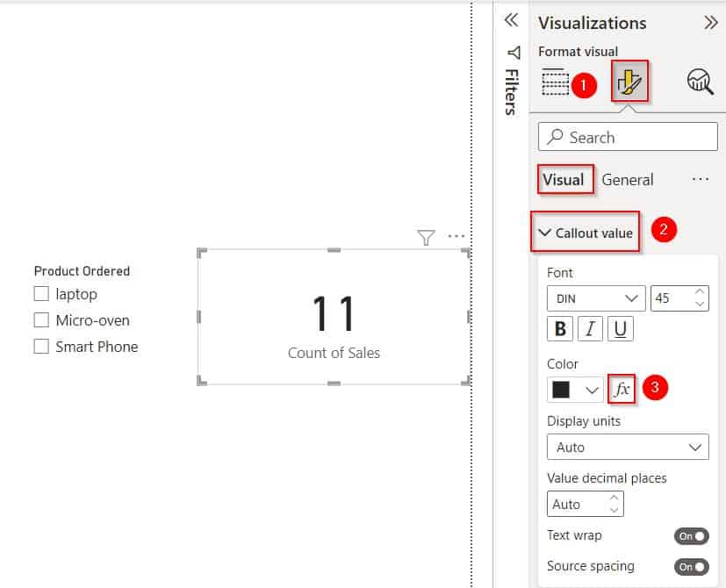Click the Product Ordered slicer header

tap(82, 271)
